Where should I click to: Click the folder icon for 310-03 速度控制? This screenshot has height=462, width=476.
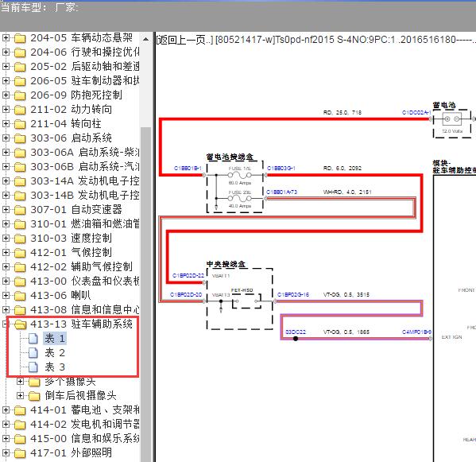point(20,239)
